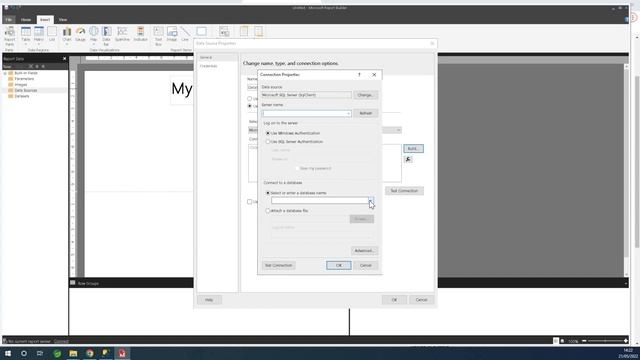Click OK in Connection Properties dialog

coord(338,265)
